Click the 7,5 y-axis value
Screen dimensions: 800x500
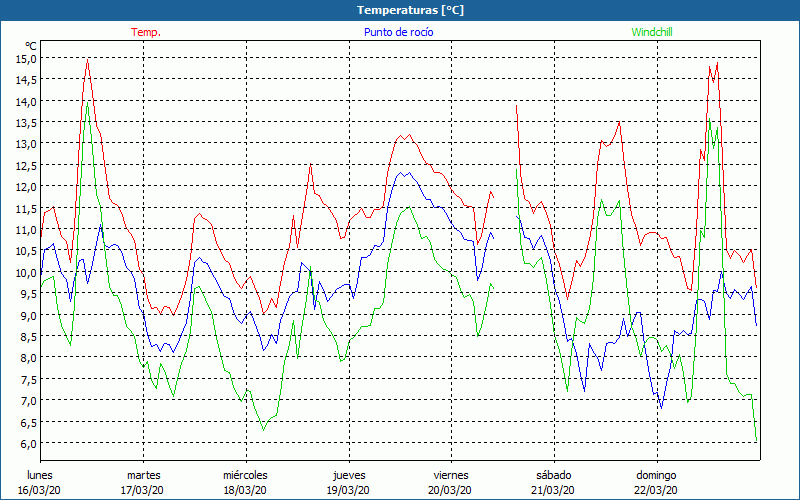(29, 379)
